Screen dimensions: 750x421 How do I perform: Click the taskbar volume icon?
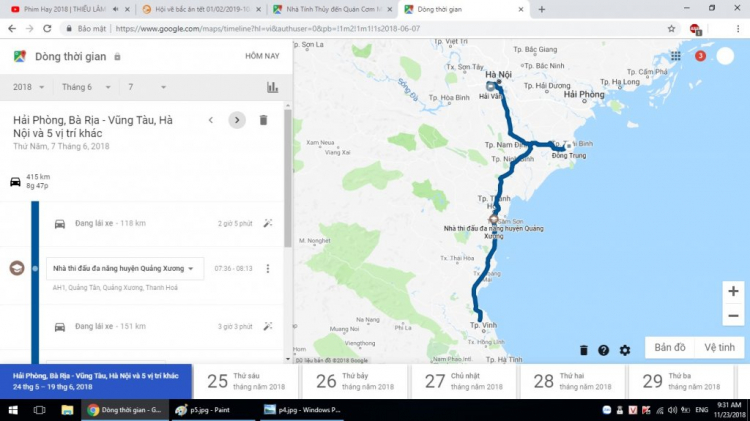(672, 410)
